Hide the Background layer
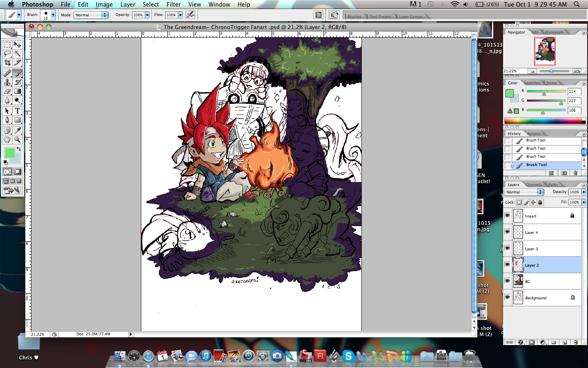 508,297
